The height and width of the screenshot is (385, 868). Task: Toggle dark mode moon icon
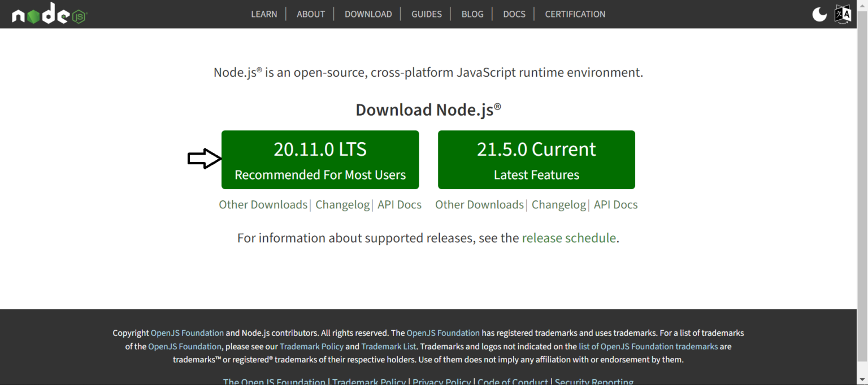[819, 14]
